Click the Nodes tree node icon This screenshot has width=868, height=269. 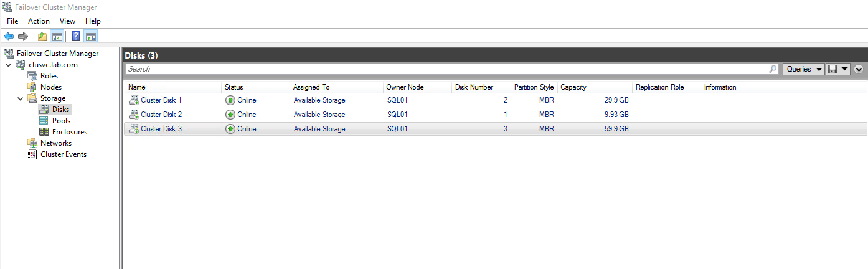(x=32, y=87)
